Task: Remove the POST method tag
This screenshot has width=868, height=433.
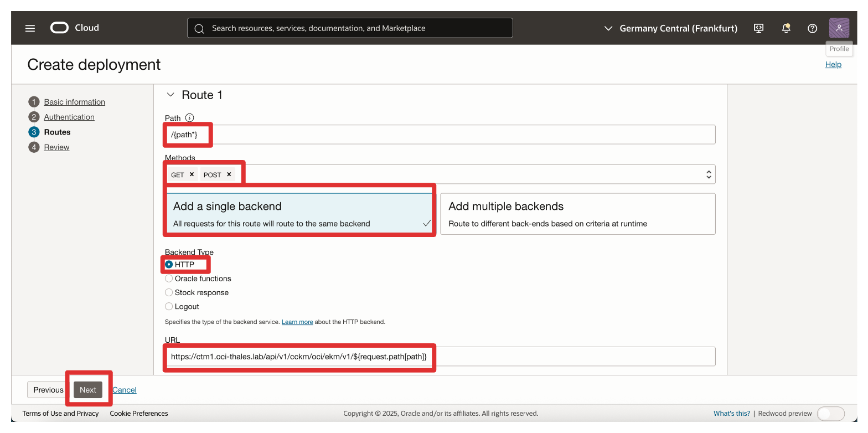Action: coord(229,174)
